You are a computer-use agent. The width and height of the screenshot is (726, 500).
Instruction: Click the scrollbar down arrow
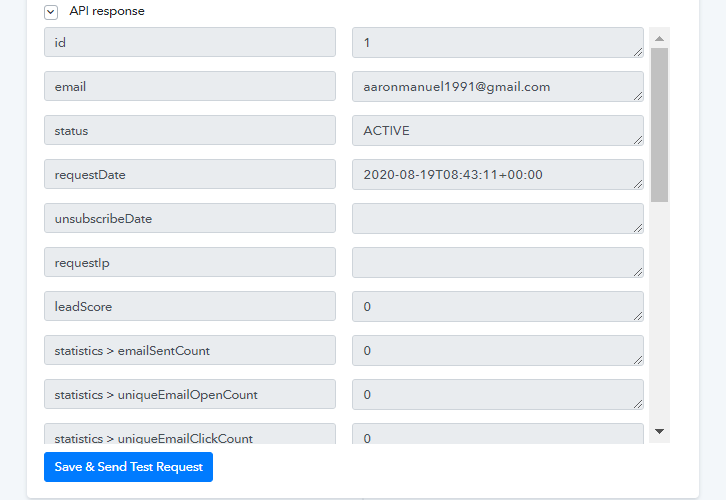[659, 431]
